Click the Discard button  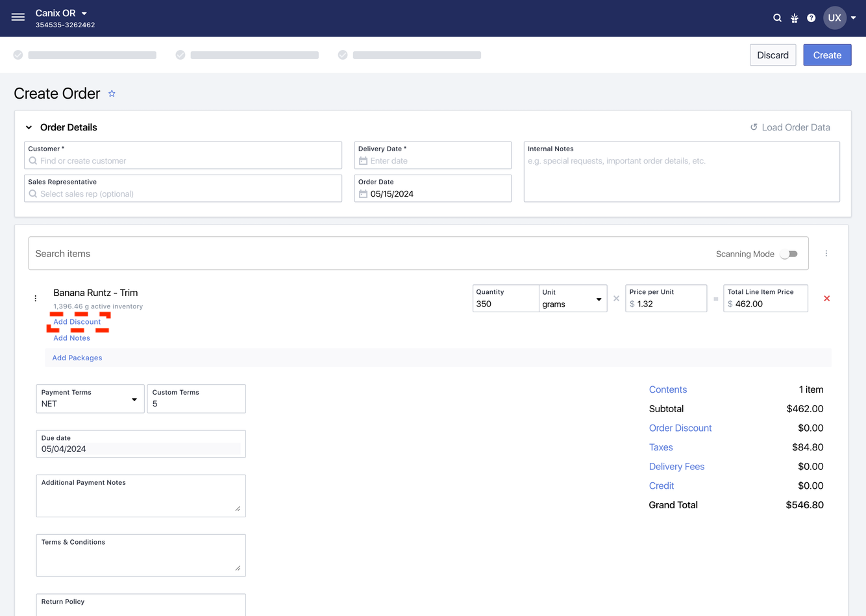(773, 55)
